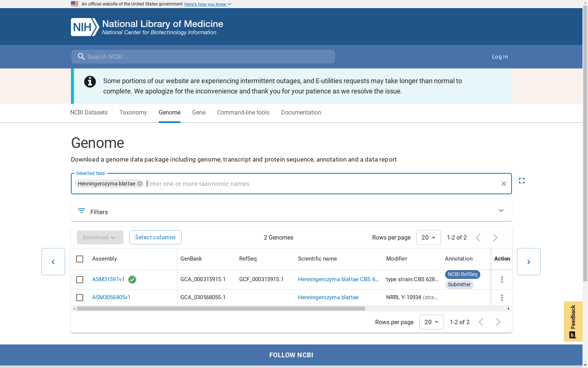The height and width of the screenshot is (368, 588).
Task: Click RefSeq accession GCF_000315915.1
Action: click(x=261, y=279)
